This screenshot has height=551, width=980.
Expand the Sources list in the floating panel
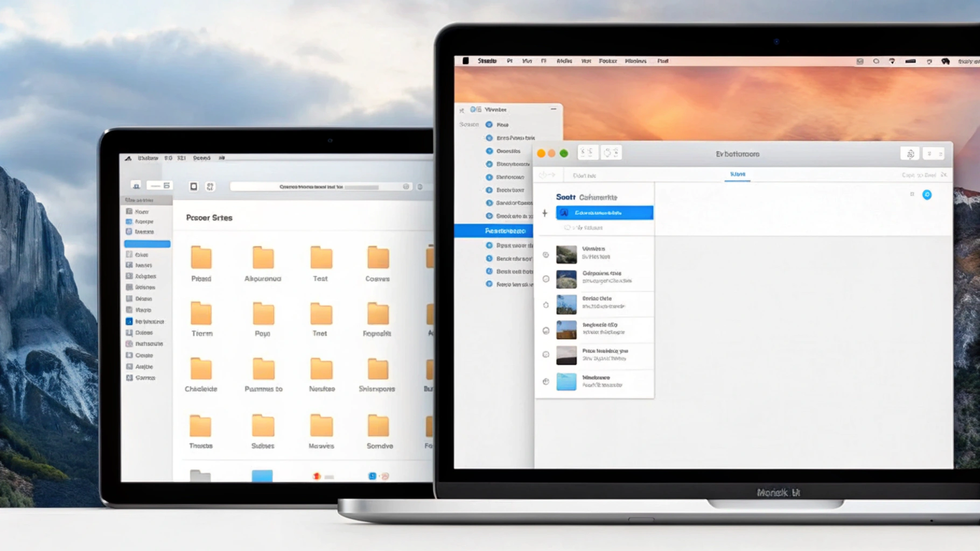468,124
